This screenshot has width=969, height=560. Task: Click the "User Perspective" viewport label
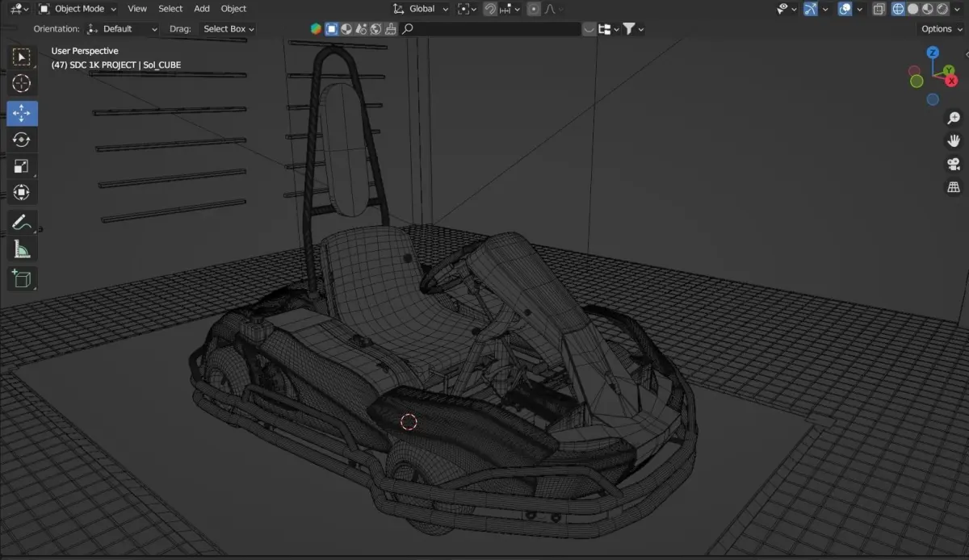tap(85, 51)
